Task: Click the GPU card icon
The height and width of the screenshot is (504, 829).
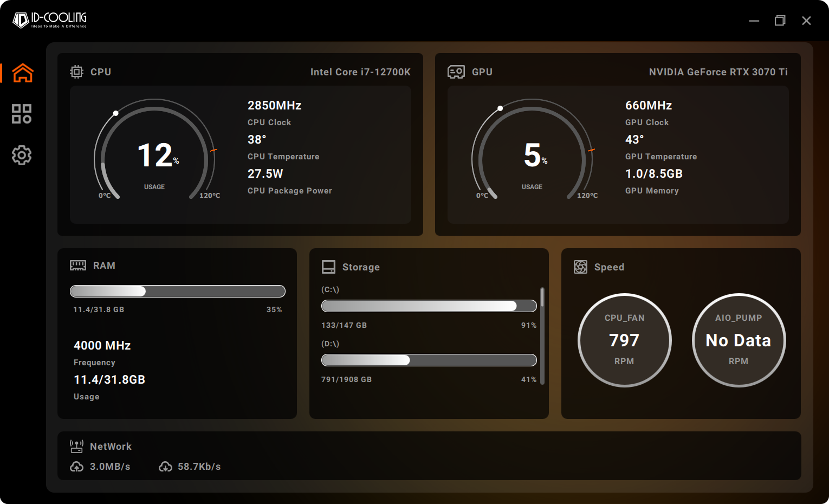Action: coord(456,72)
